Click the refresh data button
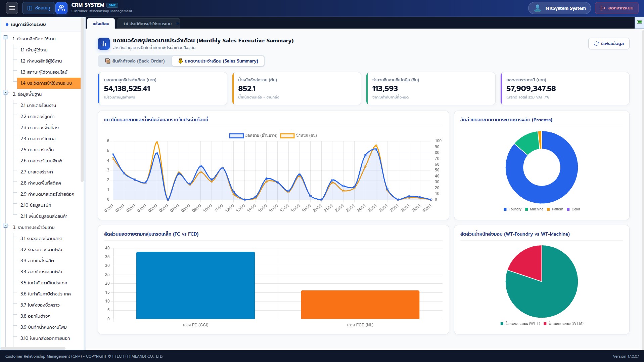This screenshot has height=362, width=644. (609, 44)
